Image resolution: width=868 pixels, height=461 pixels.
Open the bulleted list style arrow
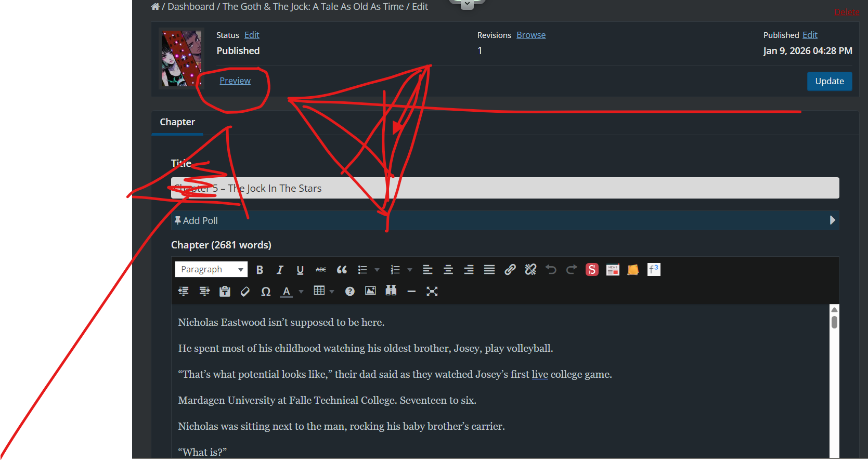click(x=377, y=270)
